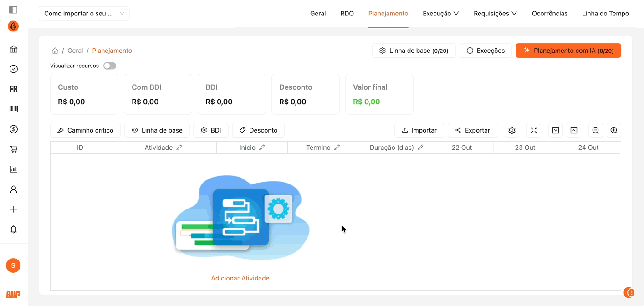Open the shopping cart sidebar icon
Image resolution: width=644 pixels, height=306 pixels.
tap(14, 149)
